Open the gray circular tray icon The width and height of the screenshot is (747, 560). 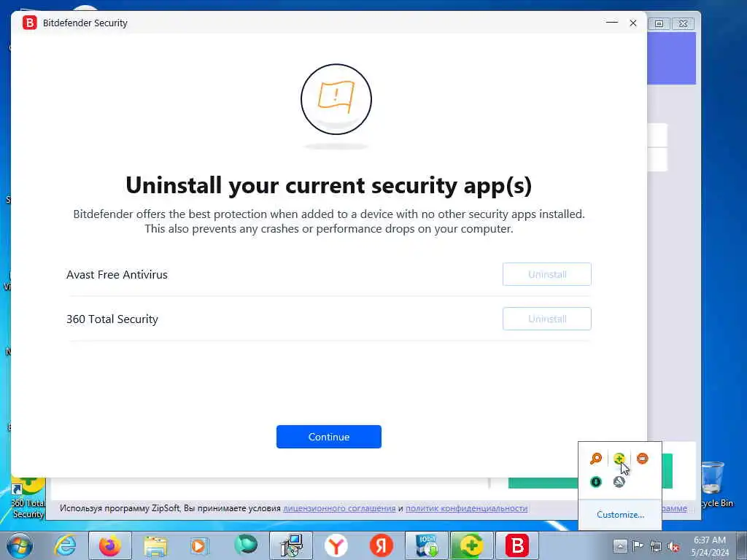(619, 482)
